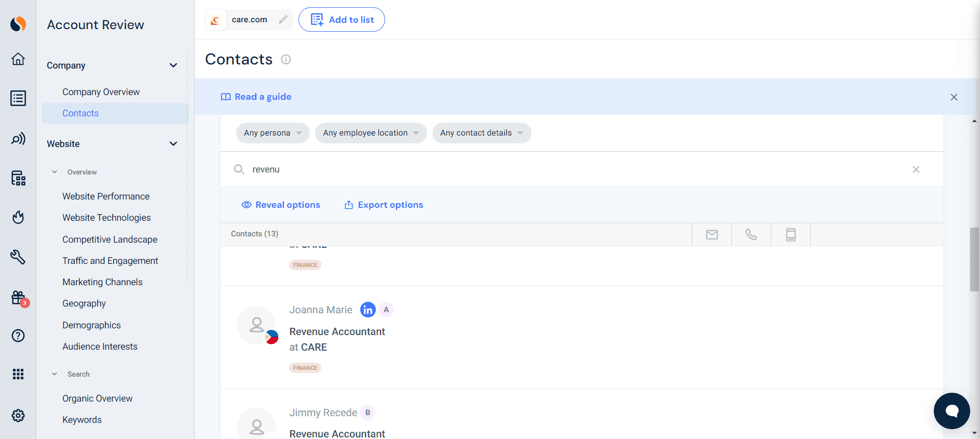Viewport: 980px width, 439px height.
Task: Click the Jimmy Recede contact name
Action: 323,413
